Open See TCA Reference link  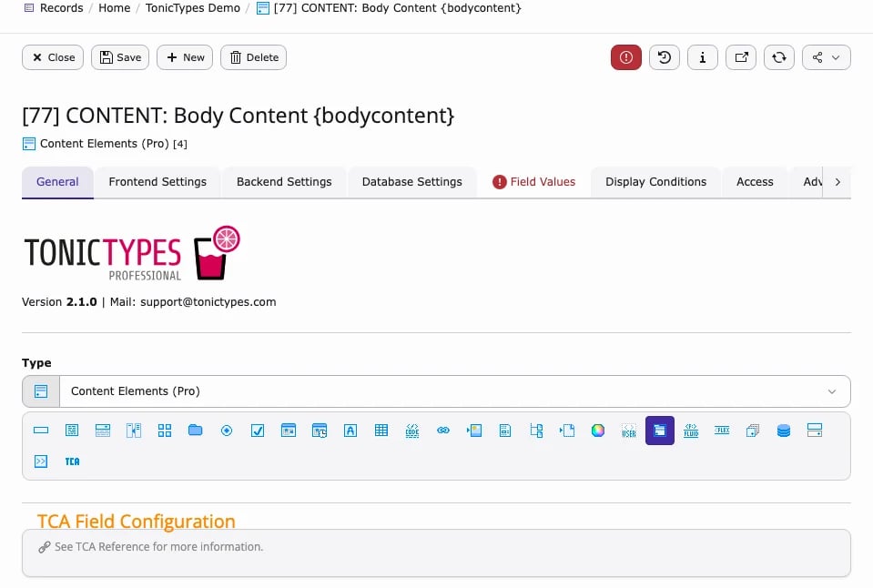point(151,547)
